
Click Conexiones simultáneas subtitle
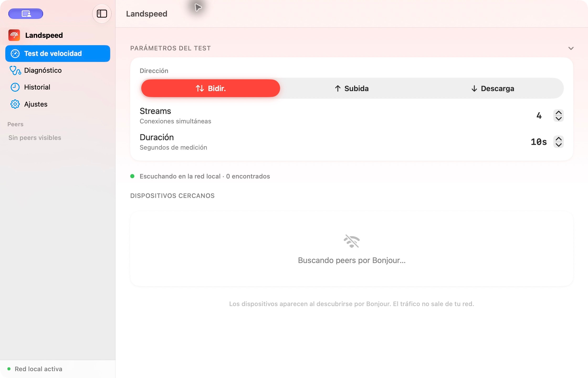point(175,121)
